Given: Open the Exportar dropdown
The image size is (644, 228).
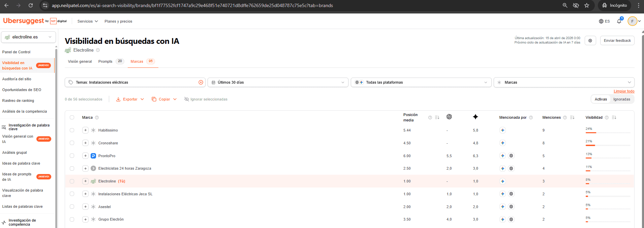Looking at the screenshot, I should [x=130, y=99].
